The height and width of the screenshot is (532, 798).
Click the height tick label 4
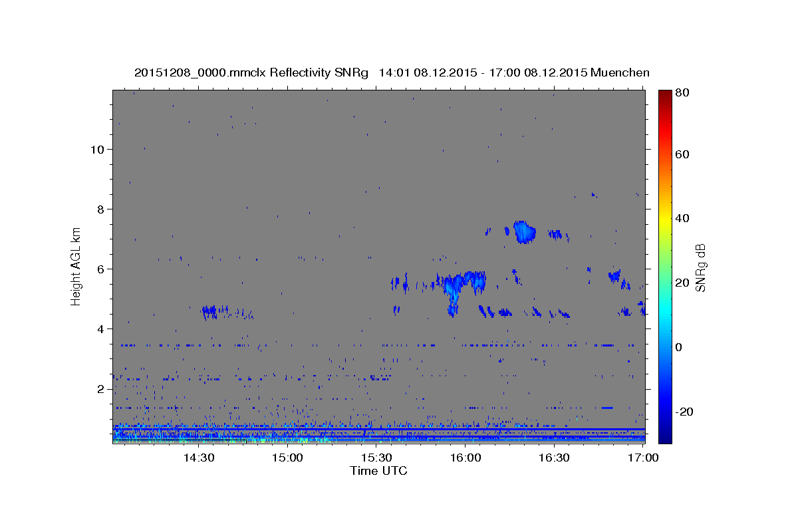102,329
